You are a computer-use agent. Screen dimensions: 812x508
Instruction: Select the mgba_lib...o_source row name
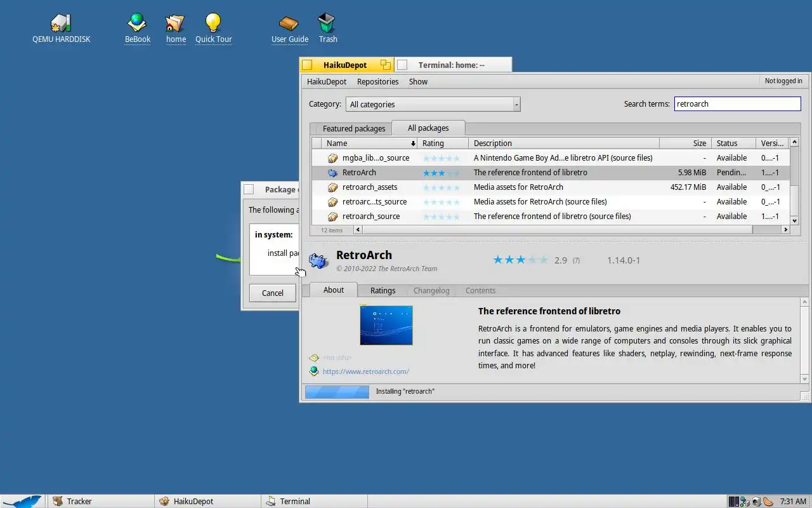tap(376, 158)
